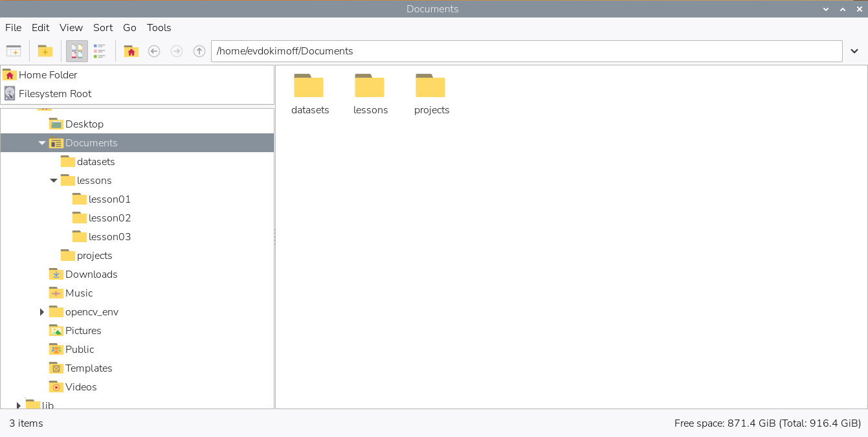Select Home Folder in places panel

(x=48, y=75)
